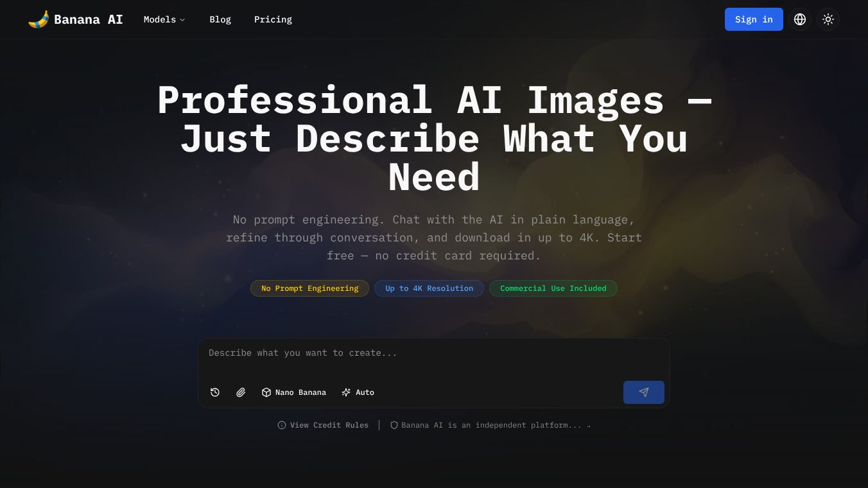Click the info icon beside View Credit Rules
This screenshot has width=868, height=488.
(282, 425)
